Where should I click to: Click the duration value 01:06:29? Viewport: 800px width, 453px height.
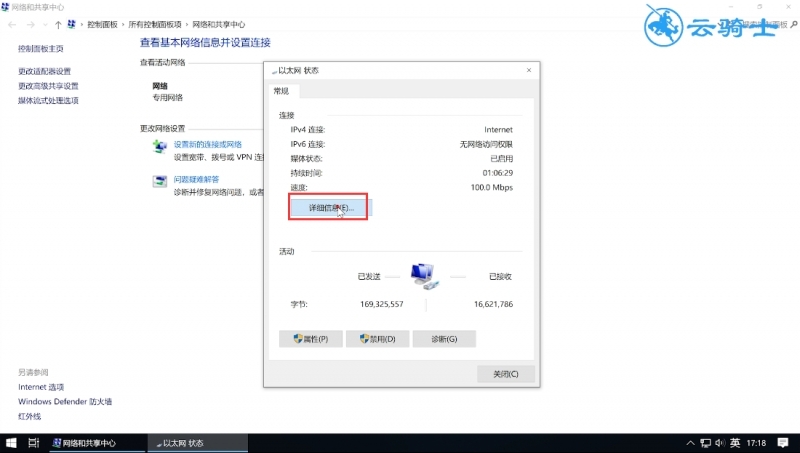coord(498,173)
